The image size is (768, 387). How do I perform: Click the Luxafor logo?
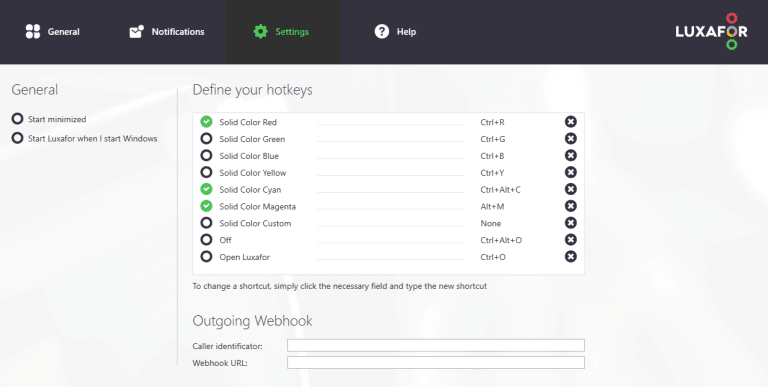tap(712, 31)
